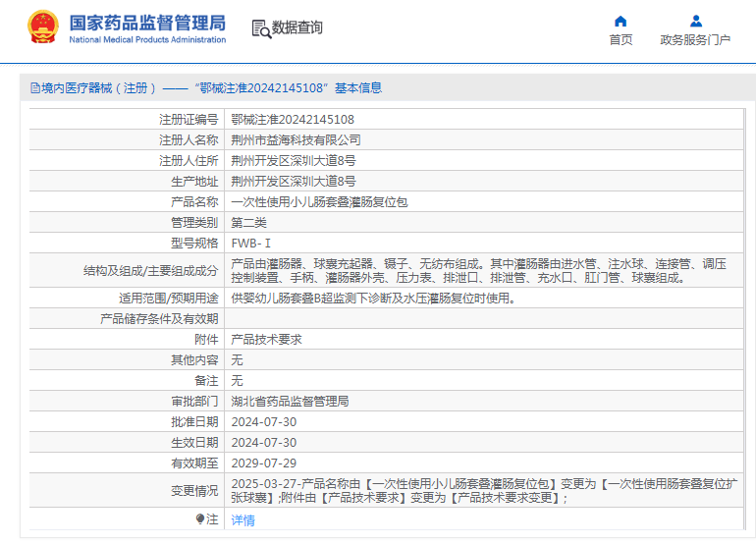Image resolution: width=756 pixels, height=545 pixels.
Task: Click the 注册证编号 row label
Action: pos(189,119)
